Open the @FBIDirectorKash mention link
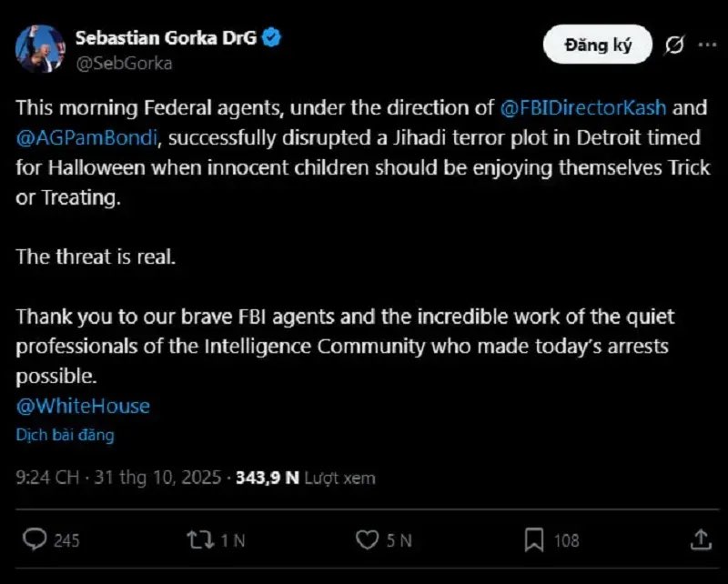The height and width of the screenshot is (584, 728). (x=584, y=108)
